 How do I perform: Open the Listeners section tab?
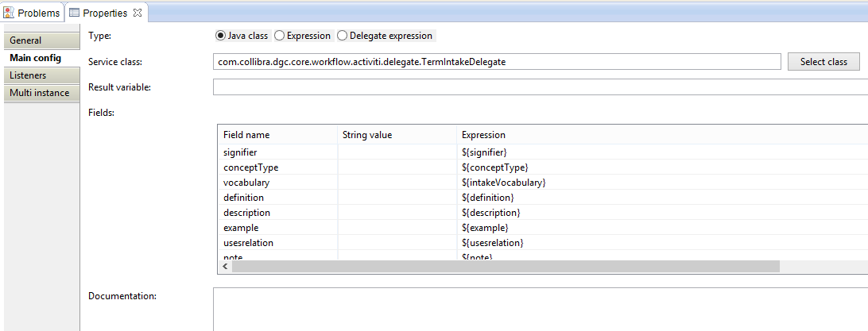coord(41,75)
